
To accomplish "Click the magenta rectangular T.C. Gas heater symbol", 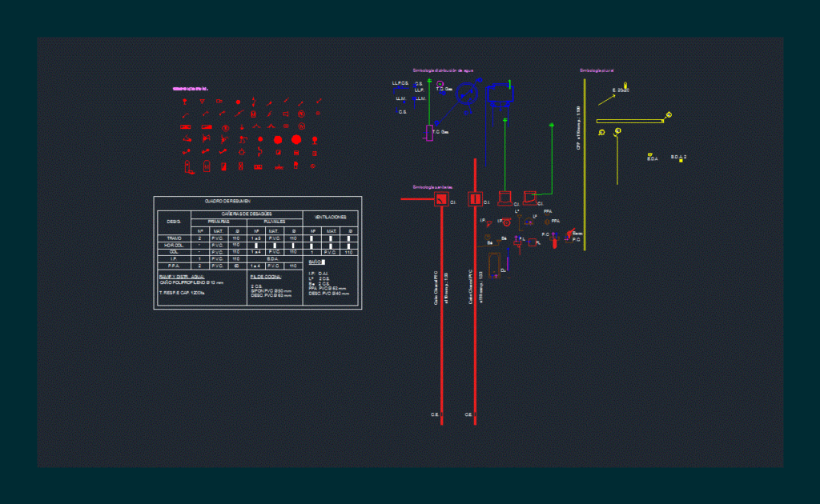I will tap(429, 133).
